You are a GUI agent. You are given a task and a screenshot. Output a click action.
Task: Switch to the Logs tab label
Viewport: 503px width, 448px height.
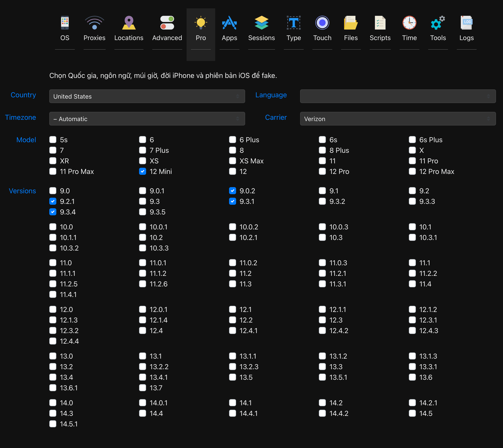[466, 38]
